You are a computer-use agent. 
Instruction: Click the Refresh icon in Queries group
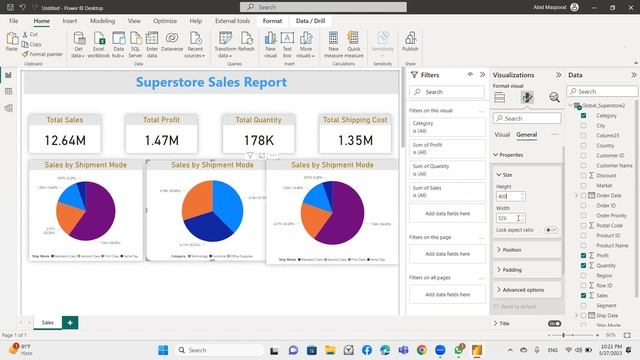click(x=246, y=39)
